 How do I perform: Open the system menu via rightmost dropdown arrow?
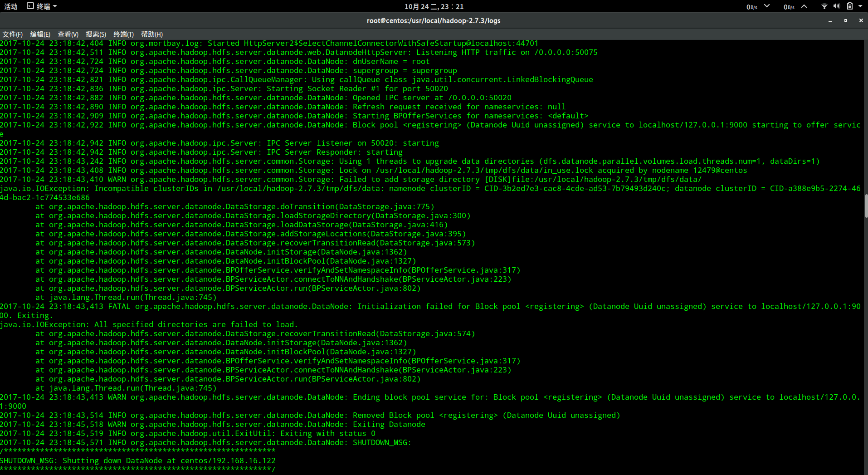click(861, 6)
